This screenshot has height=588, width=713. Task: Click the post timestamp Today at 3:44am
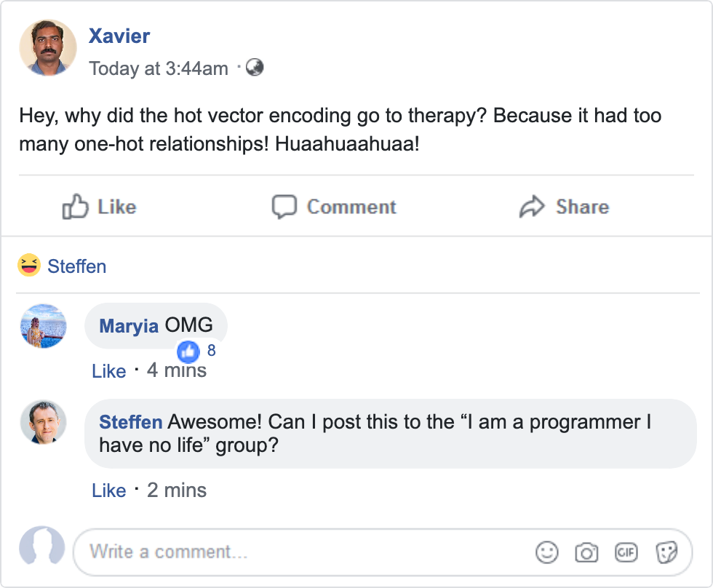(159, 68)
